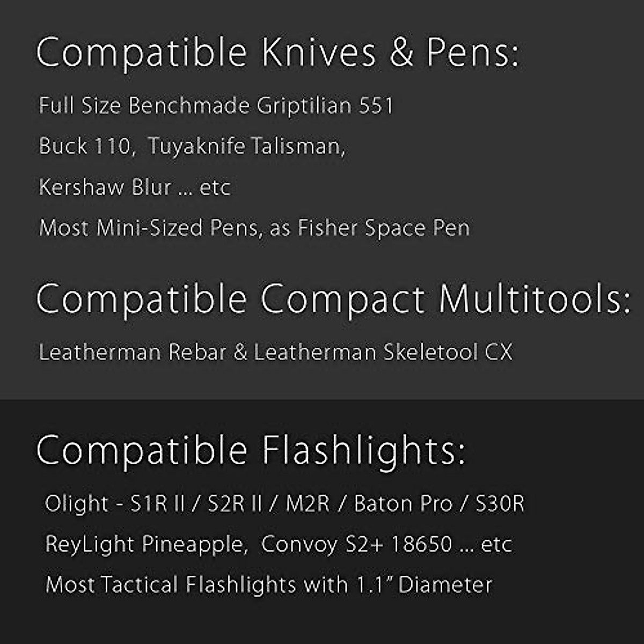
Task: Click the "Most Tactical Flashlights" diameter line
Action: (x=268, y=584)
